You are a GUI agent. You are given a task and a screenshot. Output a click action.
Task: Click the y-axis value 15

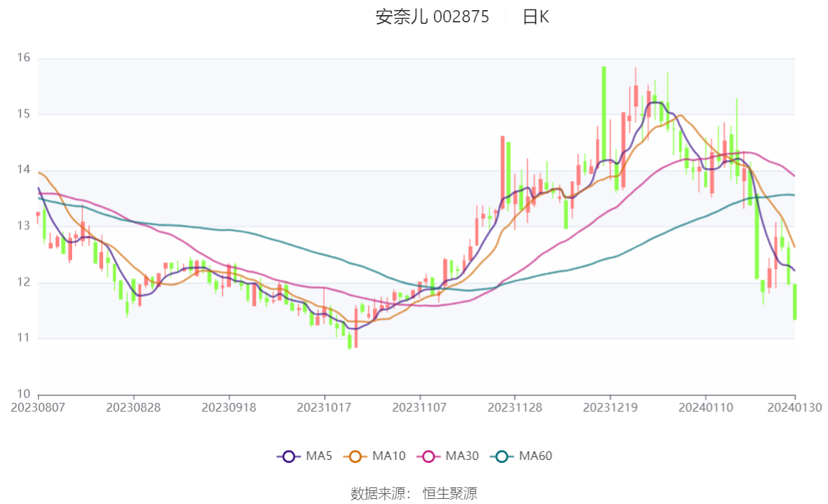pos(23,113)
